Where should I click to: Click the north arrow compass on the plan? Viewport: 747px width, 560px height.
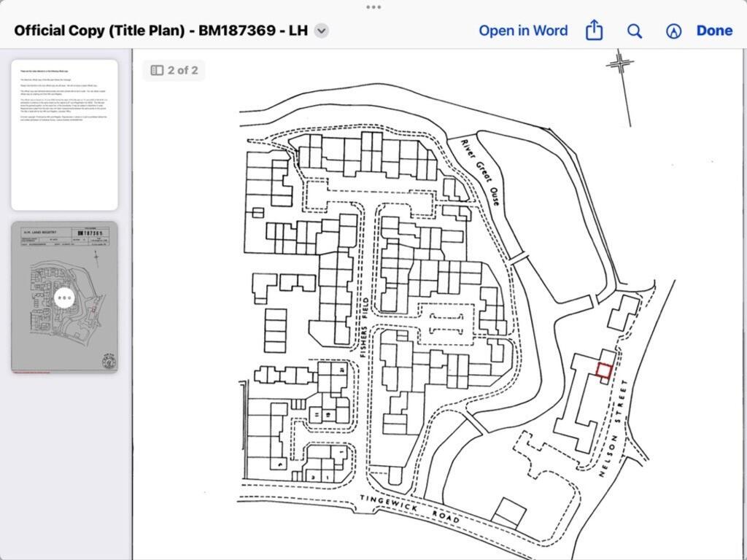[x=621, y=66]
